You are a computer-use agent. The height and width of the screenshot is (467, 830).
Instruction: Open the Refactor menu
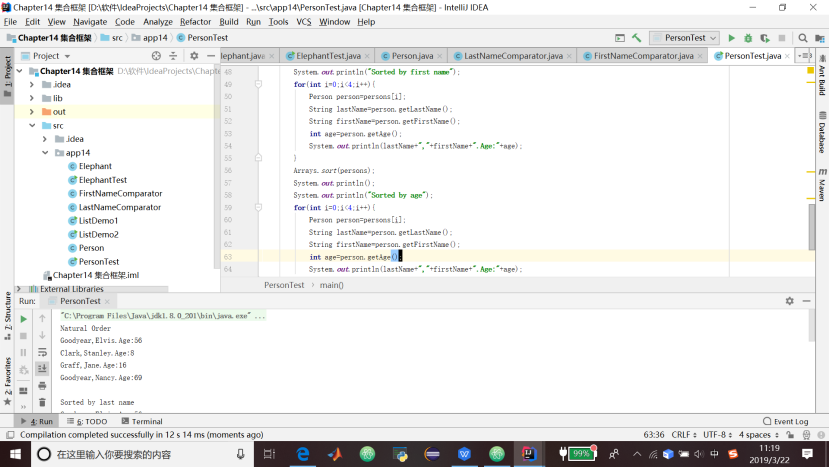pos(195,21)
